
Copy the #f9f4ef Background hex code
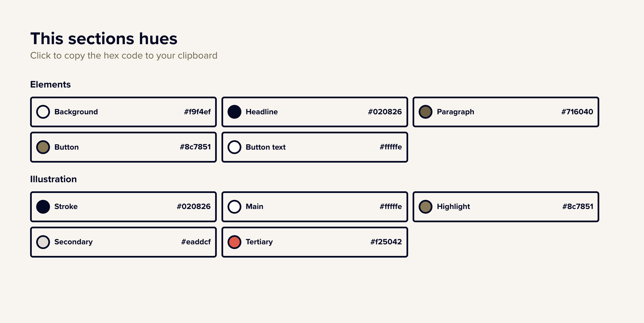coord(197,112)
